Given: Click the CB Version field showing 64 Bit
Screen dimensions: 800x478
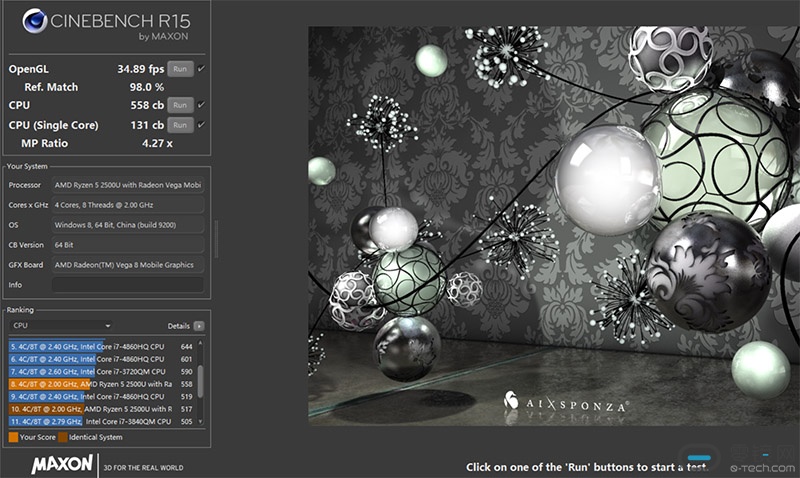Looking at the screenshot, I should (x=128, y=245).
